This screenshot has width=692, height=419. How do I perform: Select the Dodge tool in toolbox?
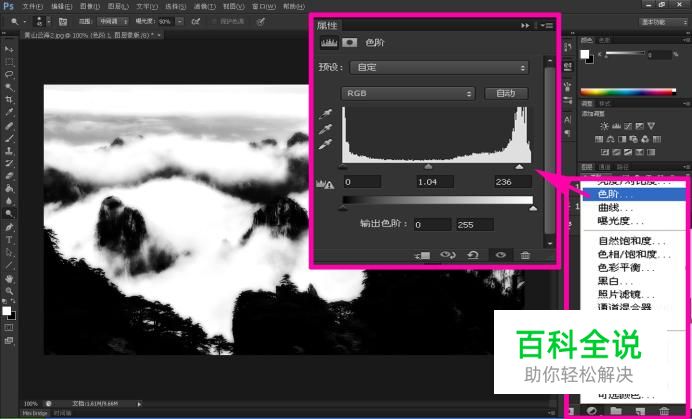[9, 214]
